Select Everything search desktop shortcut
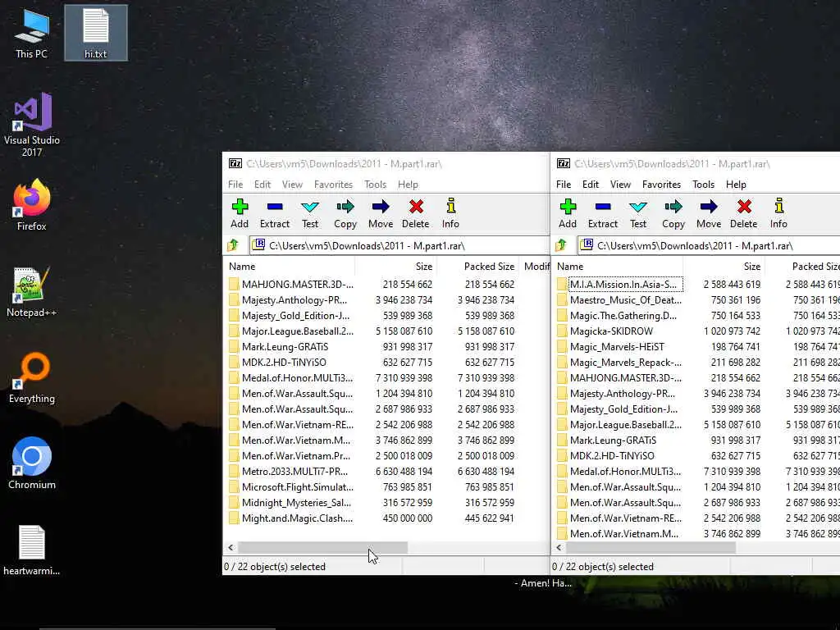840x630 pixels. tap(32, 377)
